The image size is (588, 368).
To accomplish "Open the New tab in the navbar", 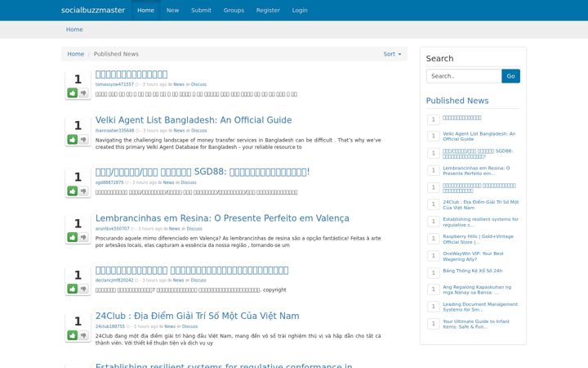I will coord(172,10).
